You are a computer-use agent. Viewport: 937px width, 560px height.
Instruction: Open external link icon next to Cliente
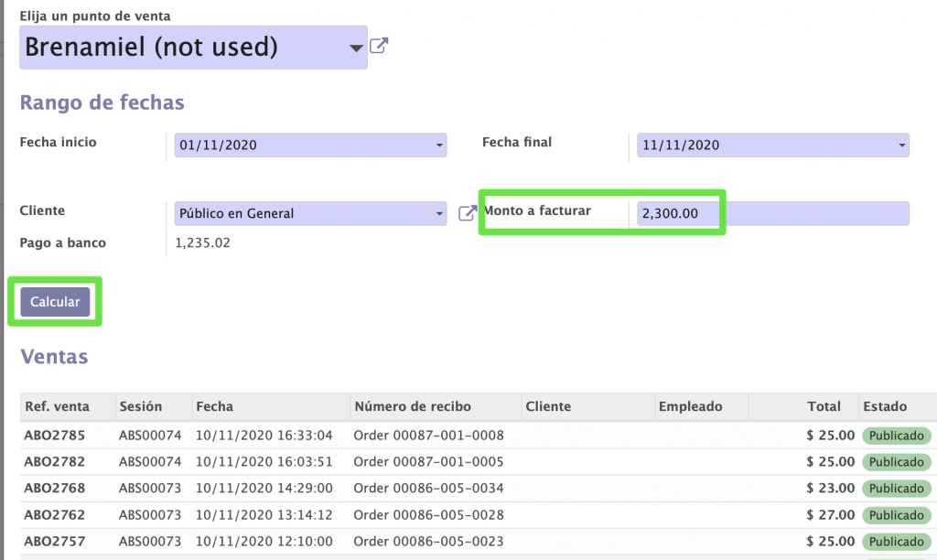(468, 213)
